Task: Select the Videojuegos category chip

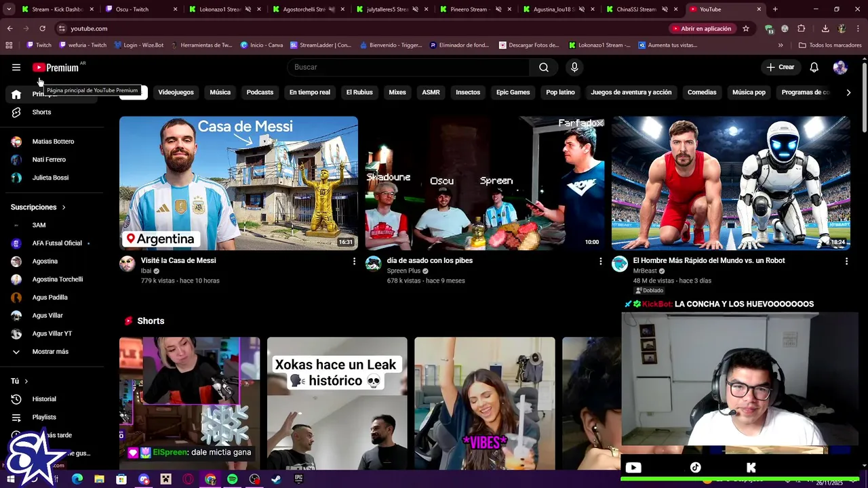Action: point(176,92)
